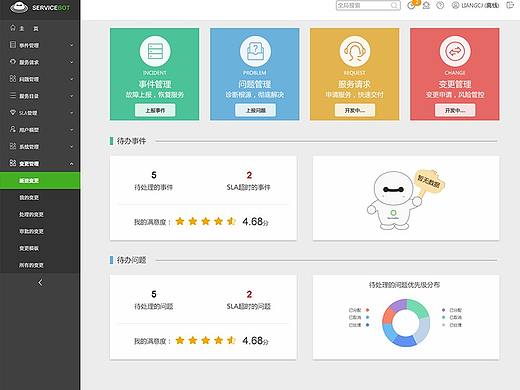Click the 问题管理 sidebar icon

click(13, 79)
